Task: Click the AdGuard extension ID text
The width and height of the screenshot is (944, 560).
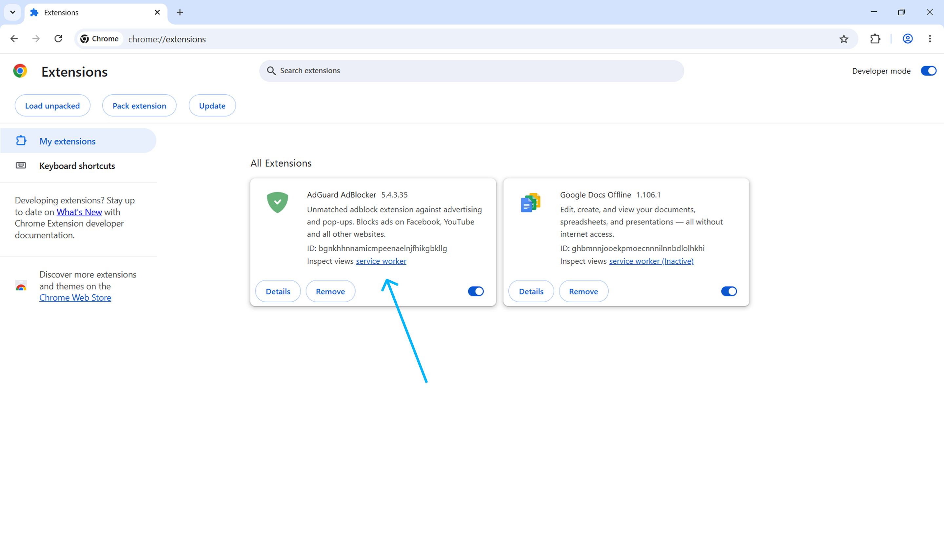Action: coord(377,248)
